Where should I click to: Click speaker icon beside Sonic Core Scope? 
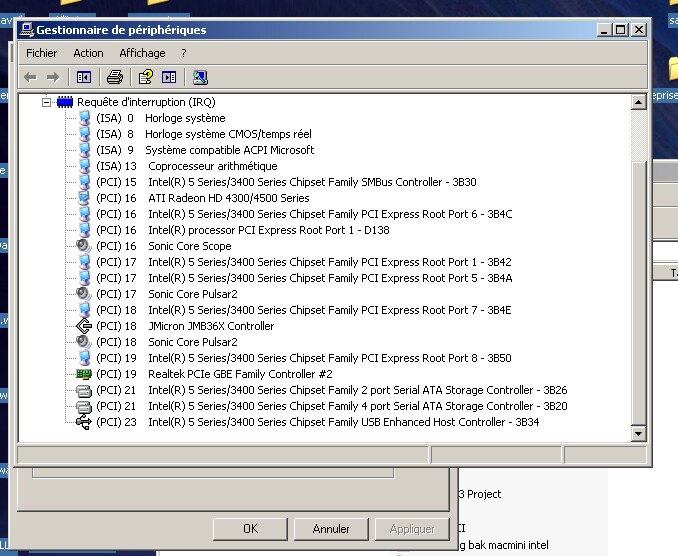tap(83, 246)
